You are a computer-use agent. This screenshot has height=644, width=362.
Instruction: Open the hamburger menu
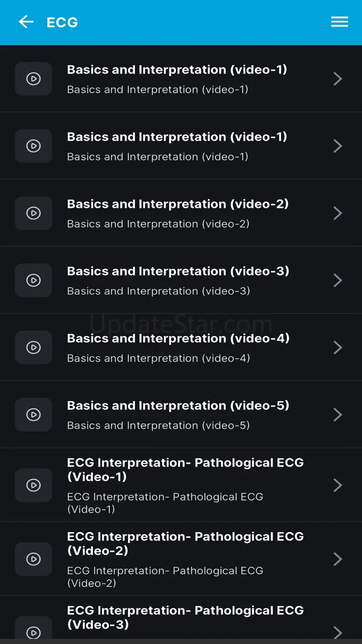click(339, 22)
